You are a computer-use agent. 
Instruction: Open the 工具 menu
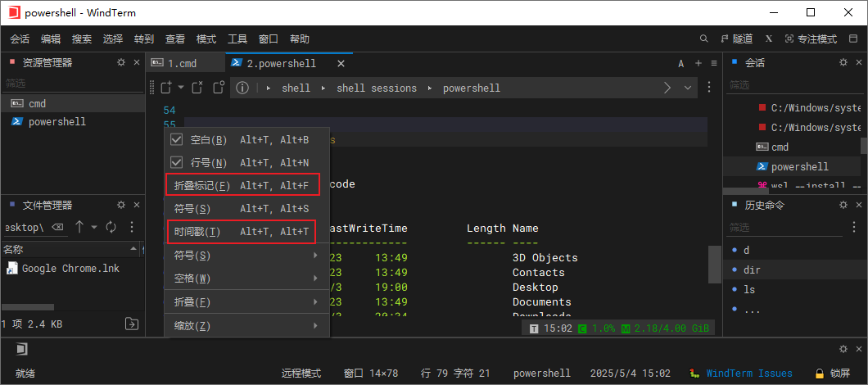tap(237, 38)
